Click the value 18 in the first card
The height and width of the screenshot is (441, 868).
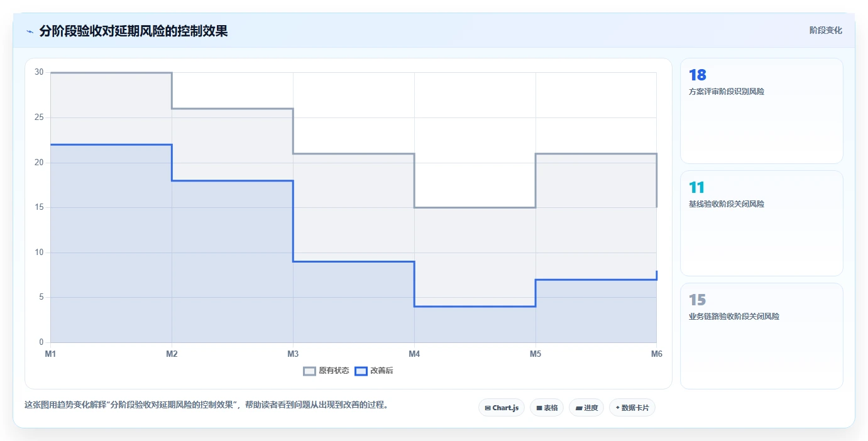click(x=698, y=75)
